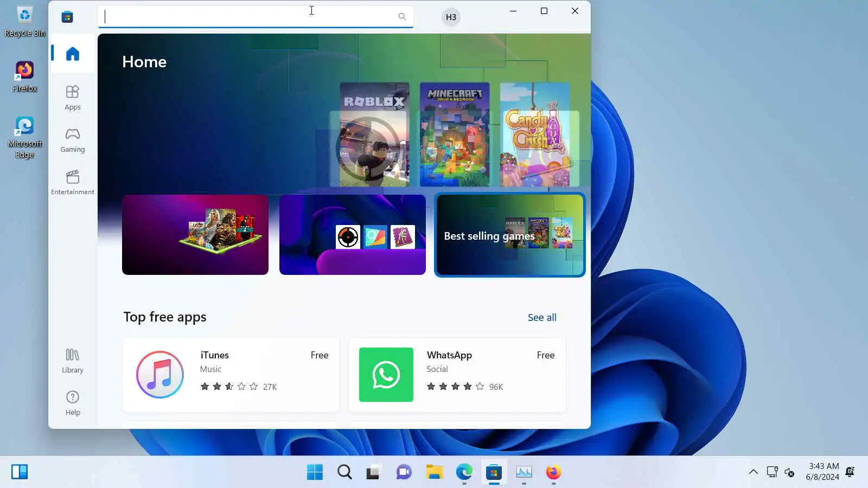
Task: Open the Chat app on taskbar
Action: point(404,472)
